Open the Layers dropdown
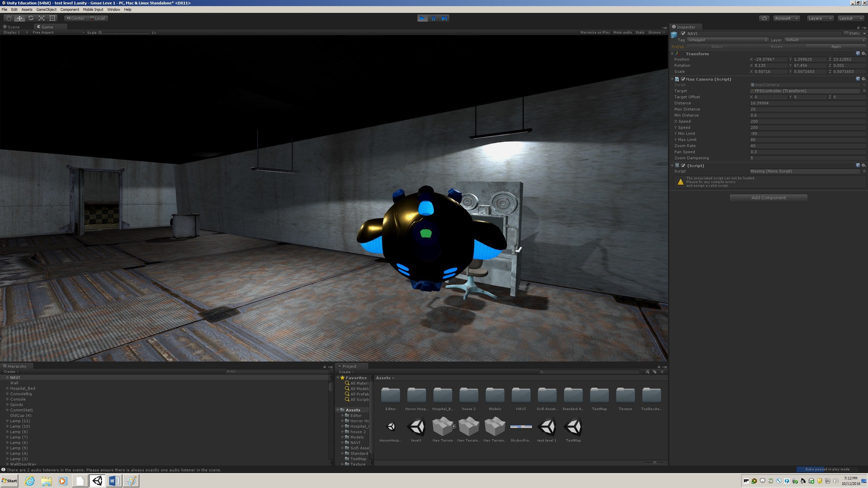Screen dimensions: 868x488 point(820,18)
